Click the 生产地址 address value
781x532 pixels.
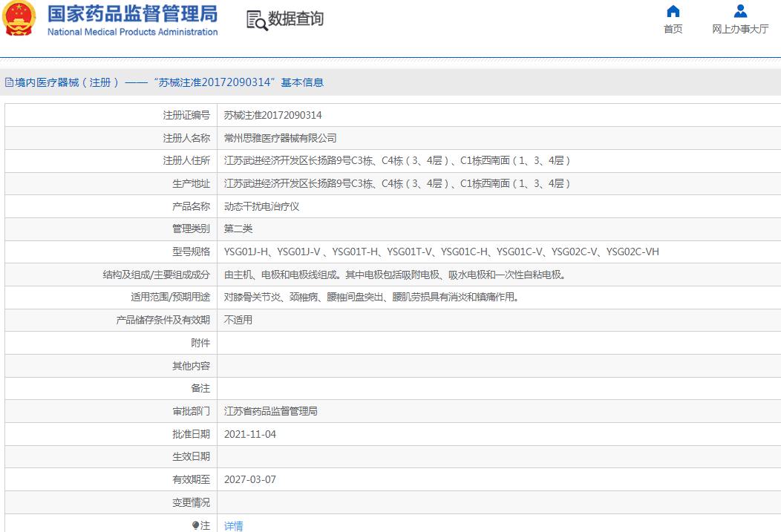coord(397,183)
